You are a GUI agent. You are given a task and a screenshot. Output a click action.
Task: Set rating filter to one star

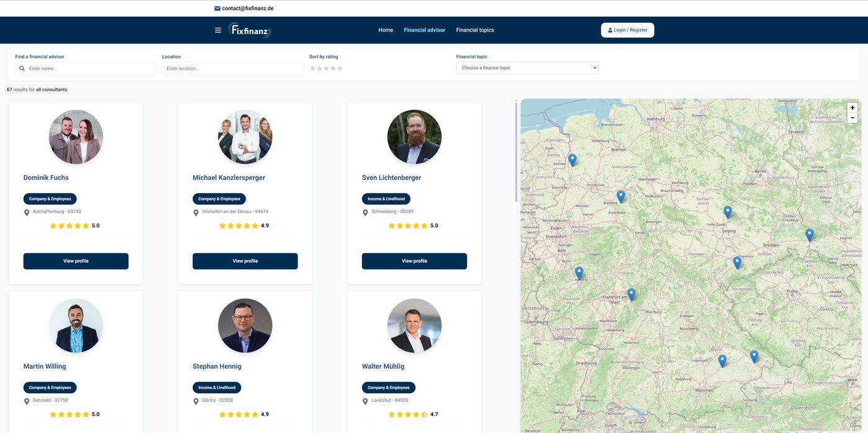(x=312, y=68)
